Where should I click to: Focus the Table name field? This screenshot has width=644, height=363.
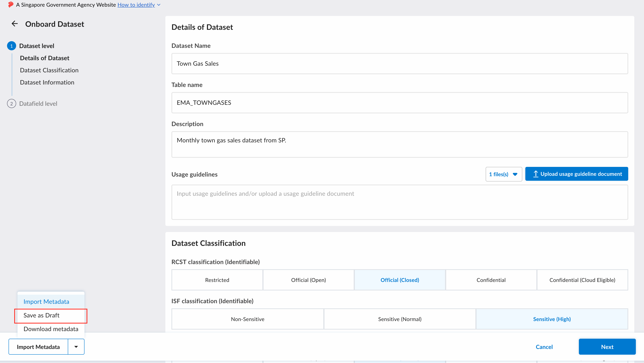click(399, 103)
